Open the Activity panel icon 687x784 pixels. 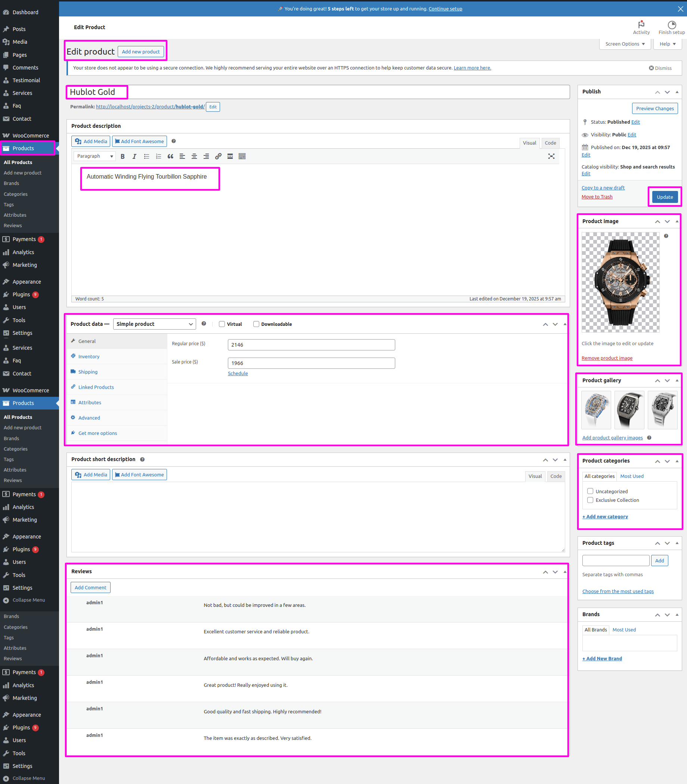pos(641,27)
